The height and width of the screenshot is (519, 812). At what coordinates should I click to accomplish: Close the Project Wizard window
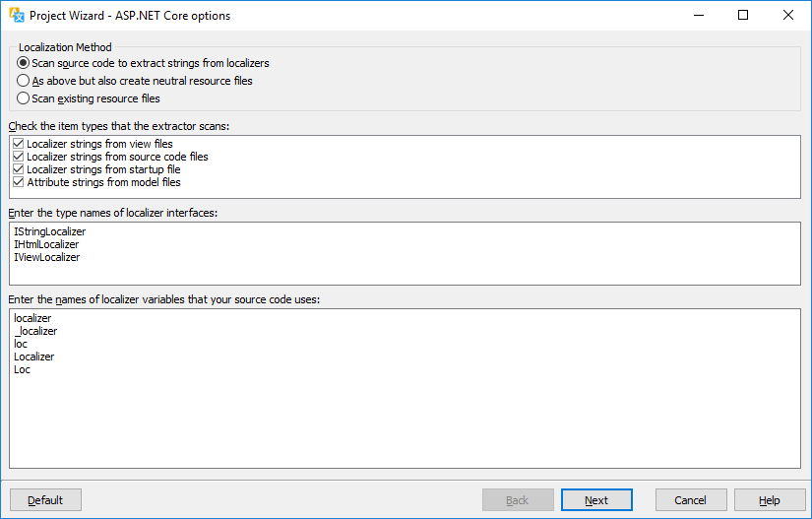[x=788, y=15]
